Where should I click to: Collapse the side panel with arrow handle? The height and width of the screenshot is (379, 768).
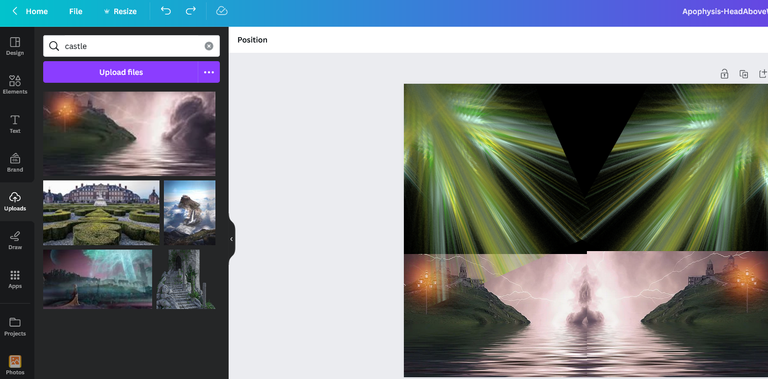tap(231, 239)
